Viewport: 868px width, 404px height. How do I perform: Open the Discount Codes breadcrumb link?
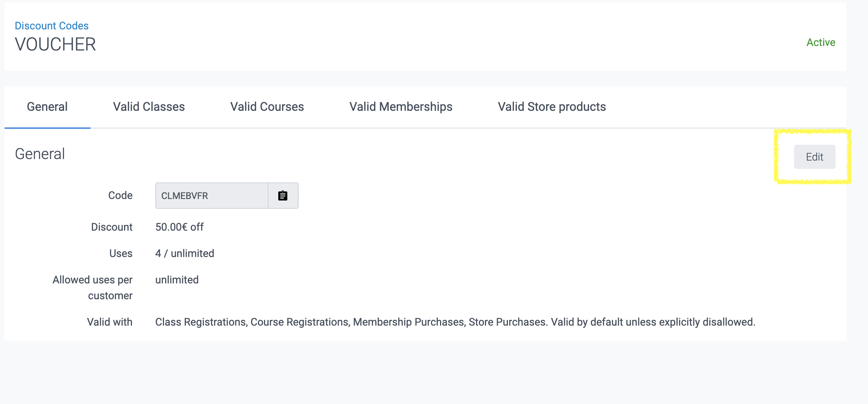click(52, 26)
